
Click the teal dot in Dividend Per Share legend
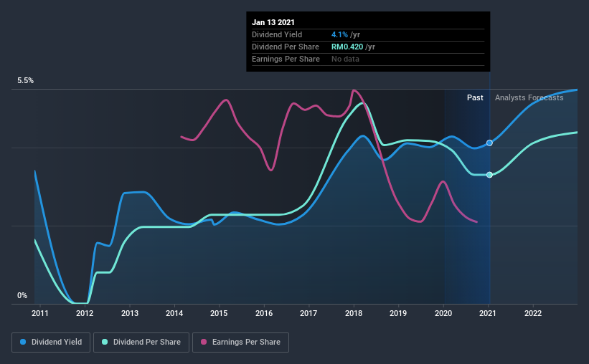105,342
